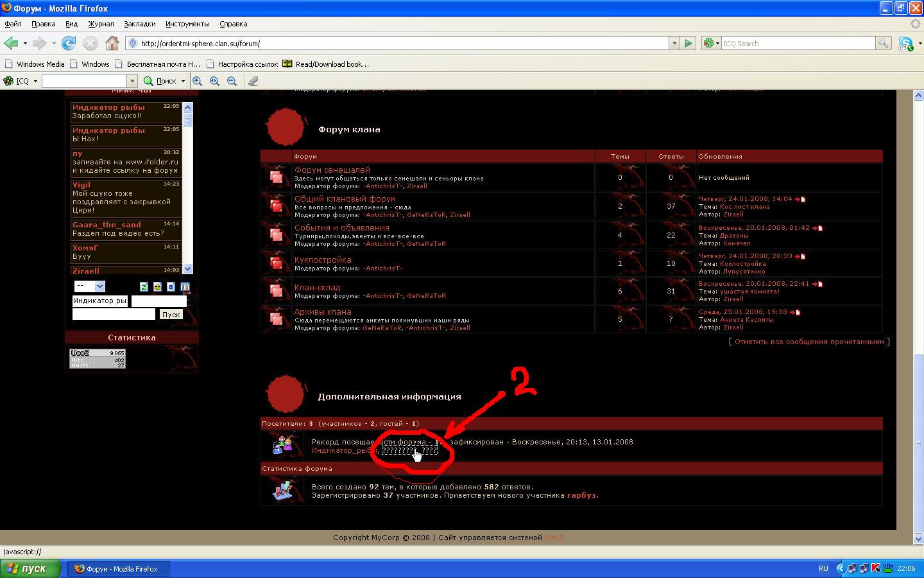Open the mini chat smileys icon
The height and width of the screenshot is (578, 924).
coord(157,286)
